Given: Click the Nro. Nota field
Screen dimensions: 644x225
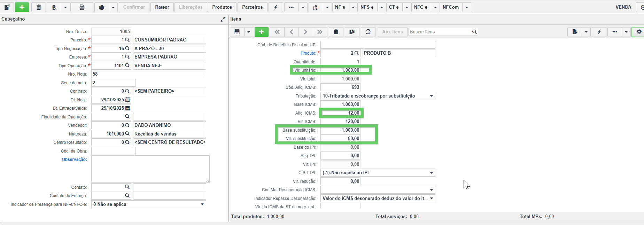Looking at the screenshot, I should (149, 74).
